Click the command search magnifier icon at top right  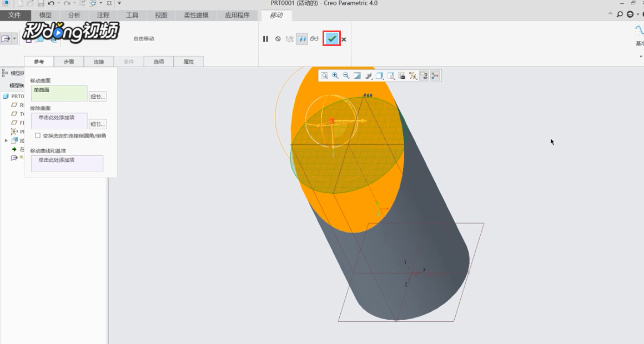click(620, 14)
